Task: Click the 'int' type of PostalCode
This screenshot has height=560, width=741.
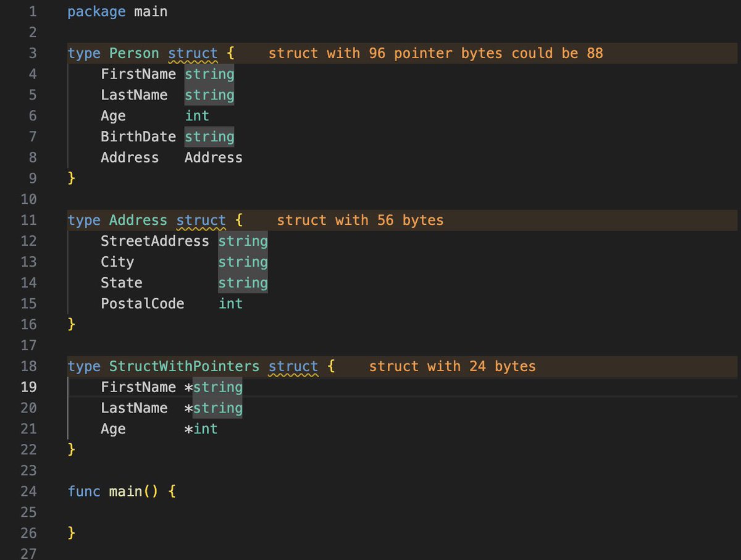Action: click(x=230, y=304)
